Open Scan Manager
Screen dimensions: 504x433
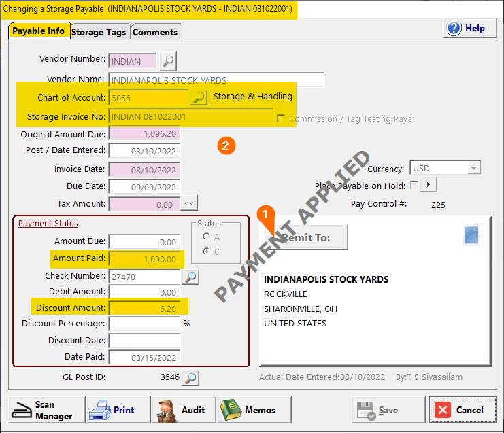click(47, 410)
